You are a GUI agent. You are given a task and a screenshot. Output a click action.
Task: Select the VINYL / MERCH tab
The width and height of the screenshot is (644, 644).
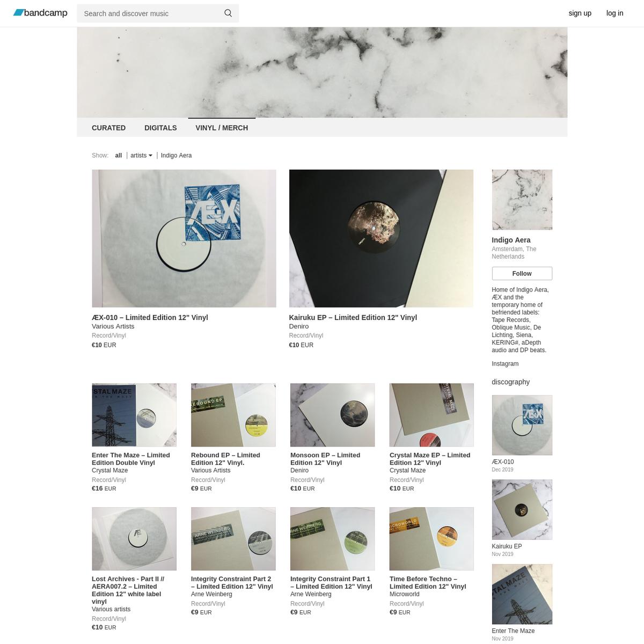tap(222, 128)
